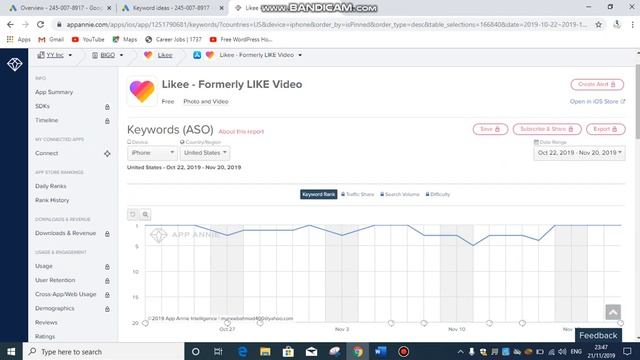Bookmark page with the star icon
Viewport: 640px width, 360px height.
(x=598, y=24)
